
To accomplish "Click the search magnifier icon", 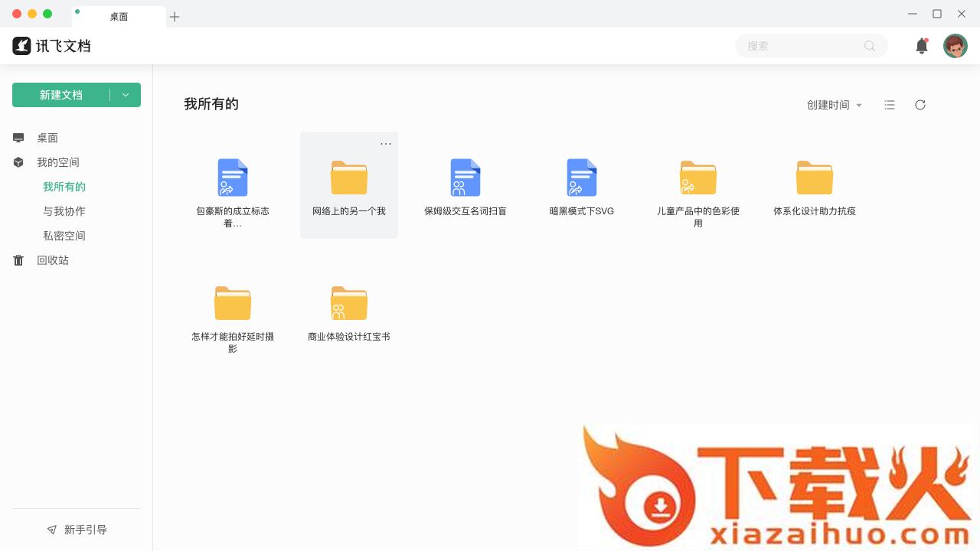I will 870,46.
